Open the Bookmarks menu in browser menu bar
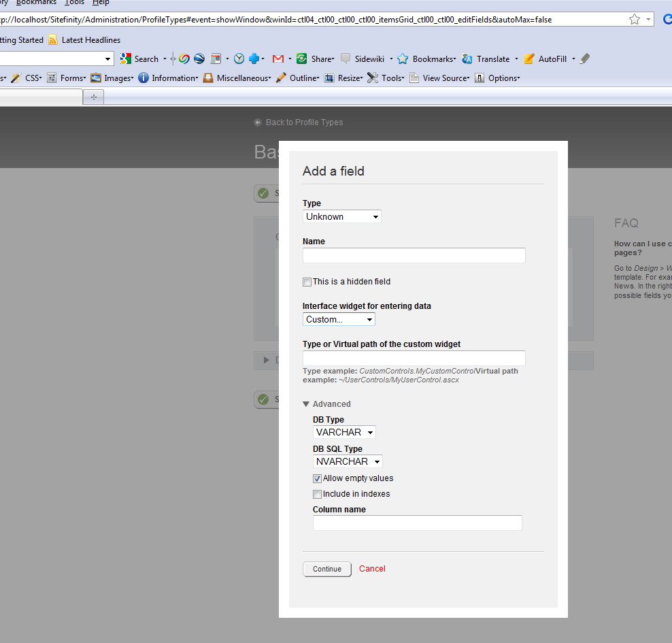The height and width of the screenshot is (643, 672). [36, 3]
